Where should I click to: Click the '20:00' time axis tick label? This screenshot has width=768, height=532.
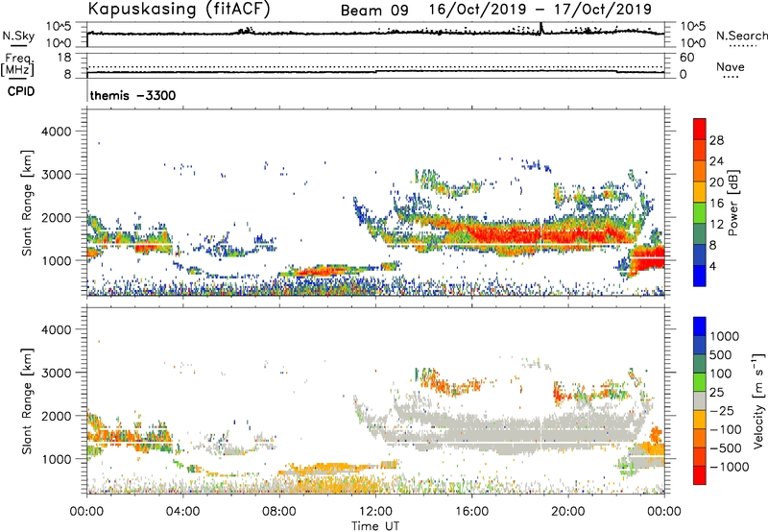coord(567,512)
